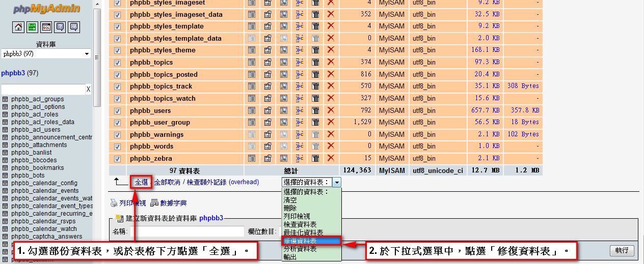Screen dimensions: 644x264
Task: Choose 最佳化資料表 from the dropdown list
Action: click(303, 232)
